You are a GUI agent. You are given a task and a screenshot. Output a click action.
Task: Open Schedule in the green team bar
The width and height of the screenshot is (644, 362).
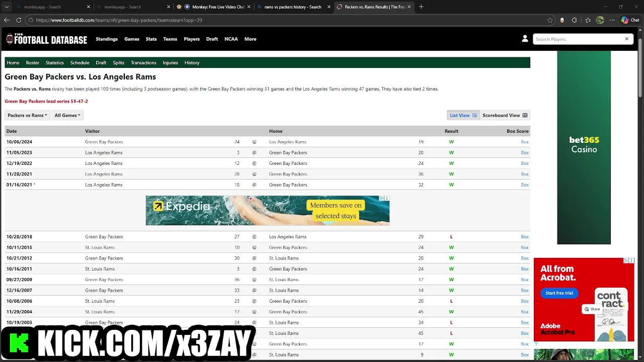(79, 63)
